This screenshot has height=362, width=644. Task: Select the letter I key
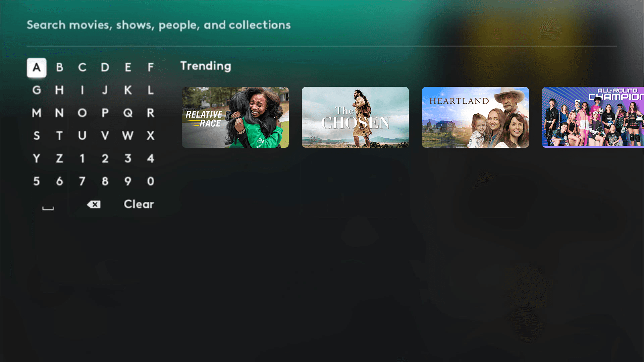pos(82,90)
